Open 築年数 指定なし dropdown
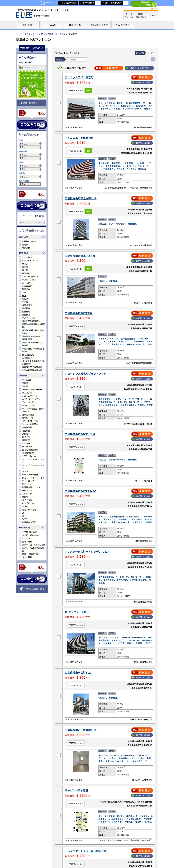The width and height of the screenshot is (174, 868). tap(30, 176)
